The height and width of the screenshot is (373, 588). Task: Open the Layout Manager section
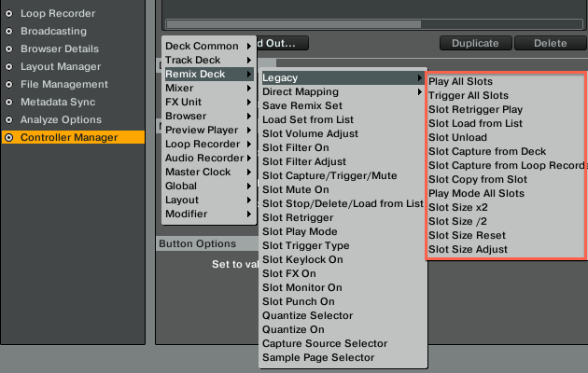click(61, 66)
